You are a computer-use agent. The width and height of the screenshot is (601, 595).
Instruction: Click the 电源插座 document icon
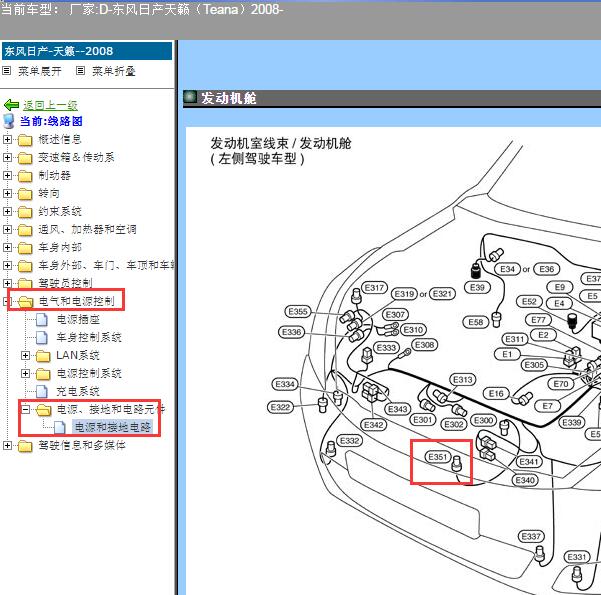point(42,319)
